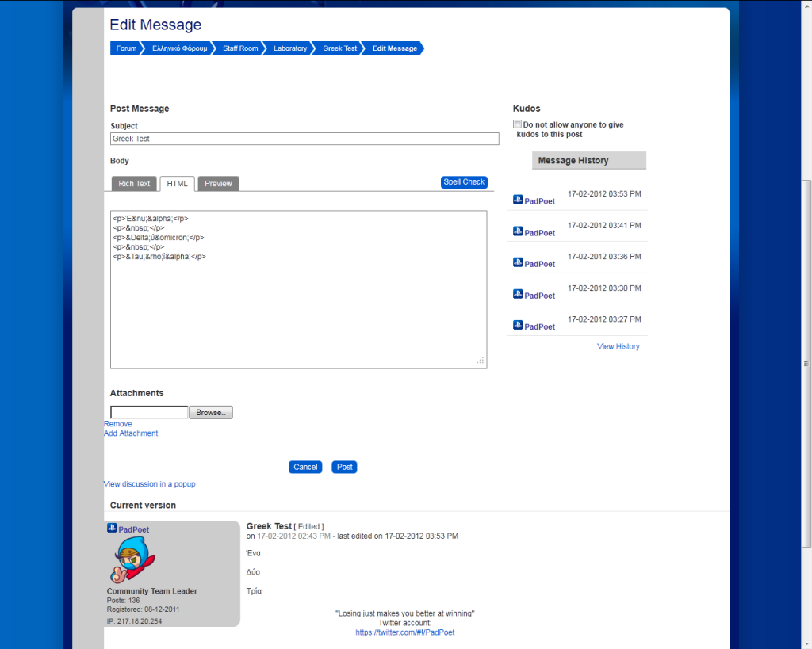The width and height of the screenshot is (812, 649).
Task: Open the View History link
Action: tap(618, 347)
